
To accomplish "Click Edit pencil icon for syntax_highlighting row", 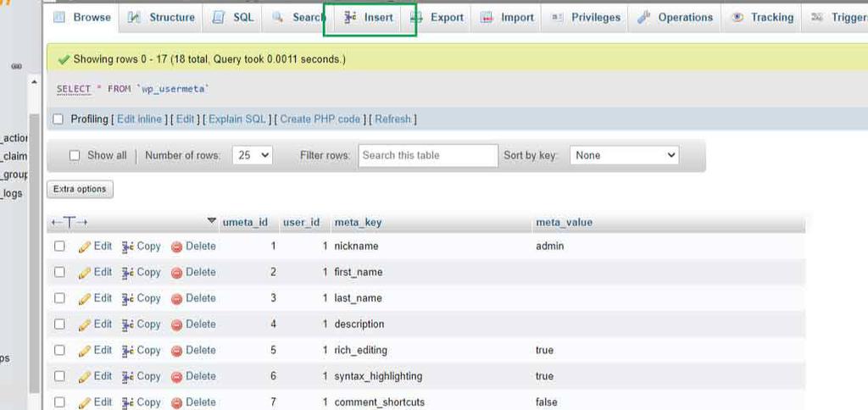I will click(x=84, y=377).
